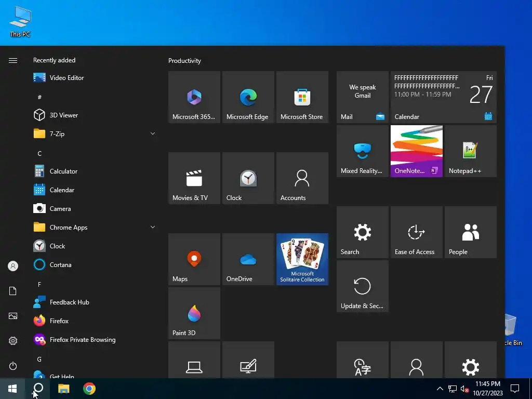Launch Camera app from list
This screenshot has height=399, width=532.
coord(94,208)
